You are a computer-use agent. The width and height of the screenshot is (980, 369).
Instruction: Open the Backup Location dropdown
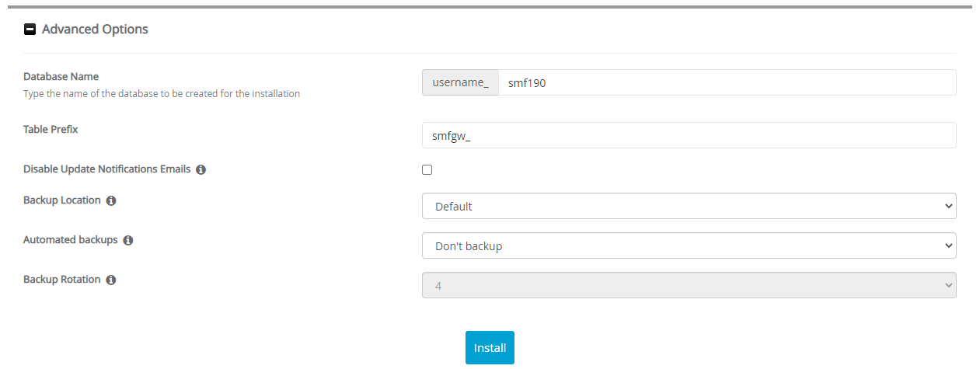coord(688,207)
